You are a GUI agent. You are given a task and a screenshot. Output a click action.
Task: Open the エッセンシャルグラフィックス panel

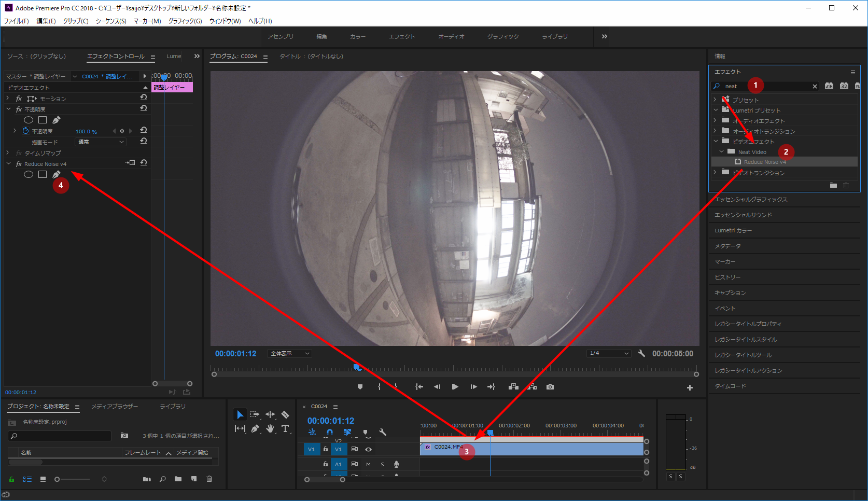pyautogui.click(x=751, y=199)
